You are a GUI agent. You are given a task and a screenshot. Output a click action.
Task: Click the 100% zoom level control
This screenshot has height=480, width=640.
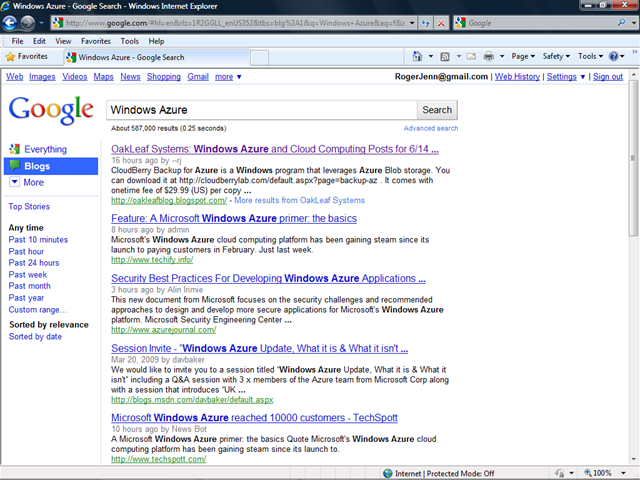604,473
